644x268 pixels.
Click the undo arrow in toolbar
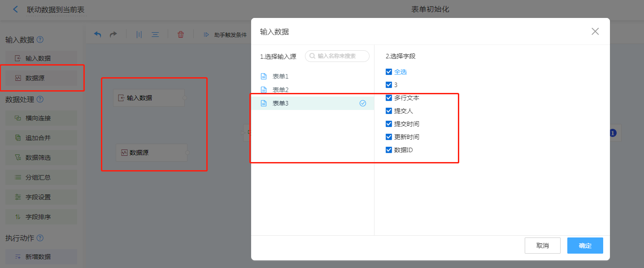[98, 35]
